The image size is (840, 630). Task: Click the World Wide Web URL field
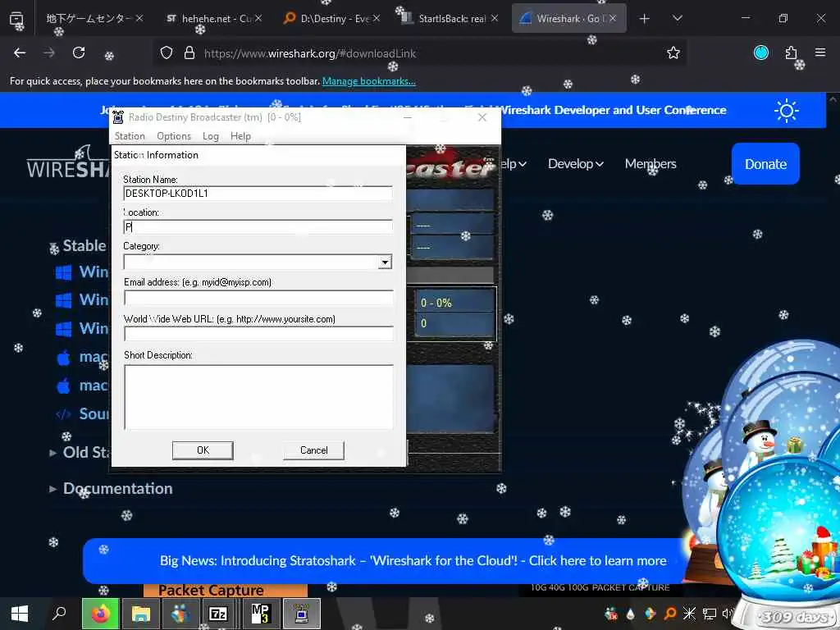pos(258,334)
